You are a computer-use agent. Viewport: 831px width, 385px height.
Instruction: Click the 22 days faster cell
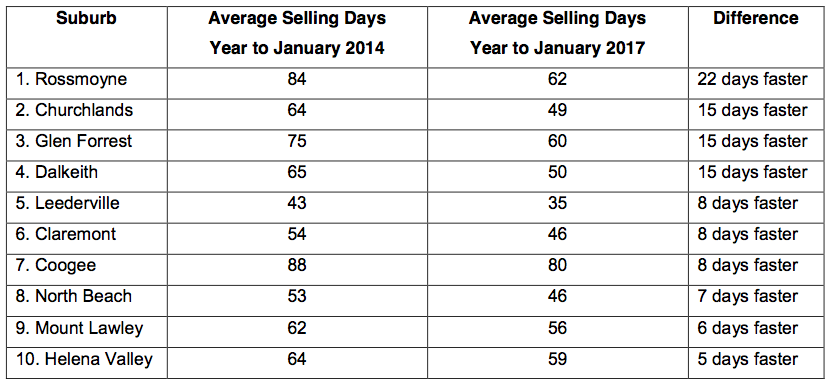tap(753, 80)
